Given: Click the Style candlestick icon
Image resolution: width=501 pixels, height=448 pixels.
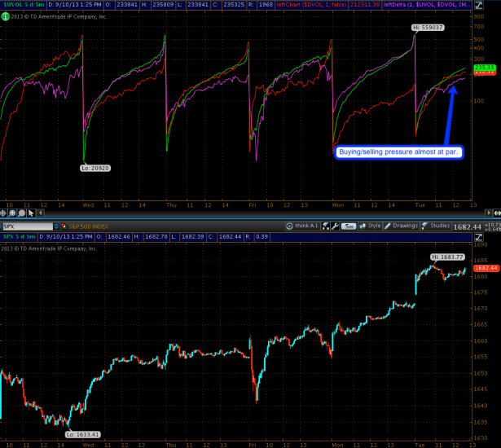Looking at the screenshot, I should tap(363, 226).
